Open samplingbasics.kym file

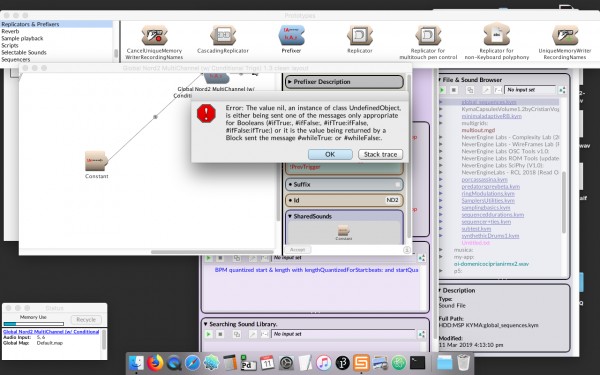(486, 207)
